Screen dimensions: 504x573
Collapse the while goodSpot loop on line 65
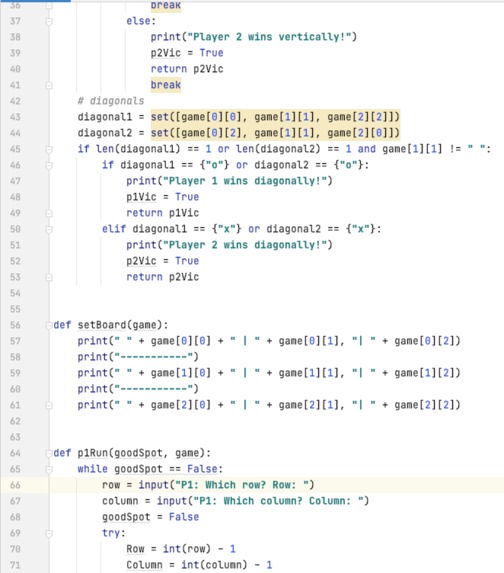[x=49, y=469]
